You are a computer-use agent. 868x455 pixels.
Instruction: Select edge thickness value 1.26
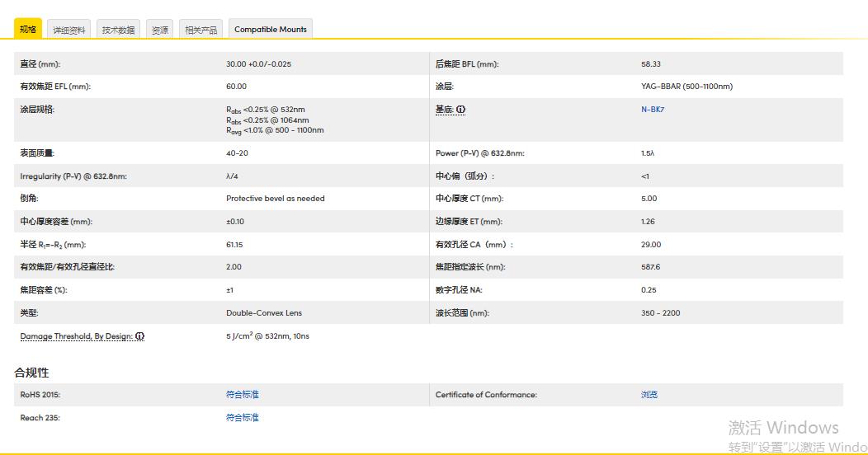[x=649, y=222]
